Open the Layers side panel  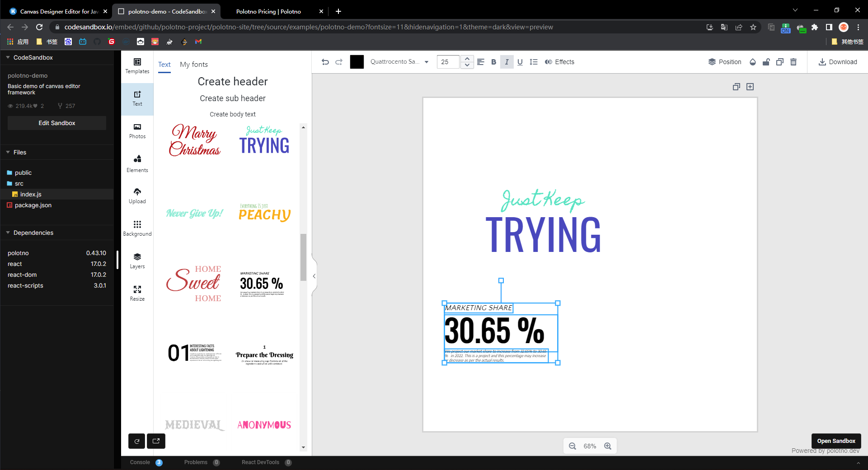pyautogui.click(x=137, y=261)
